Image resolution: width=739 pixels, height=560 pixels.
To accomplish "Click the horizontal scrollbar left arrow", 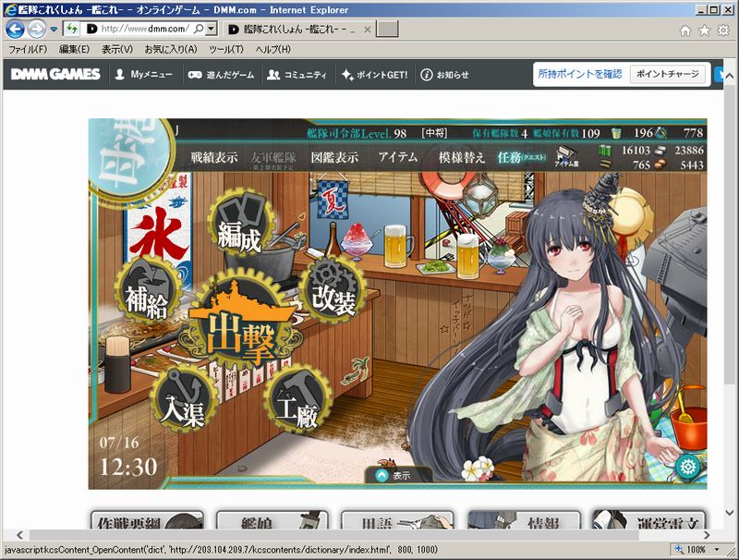I will point(19,534).
